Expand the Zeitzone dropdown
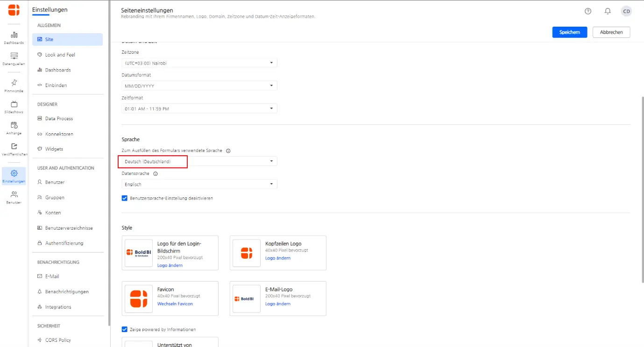Image resolution: width=644 pixels, height=347 pixels. [199, 63]
